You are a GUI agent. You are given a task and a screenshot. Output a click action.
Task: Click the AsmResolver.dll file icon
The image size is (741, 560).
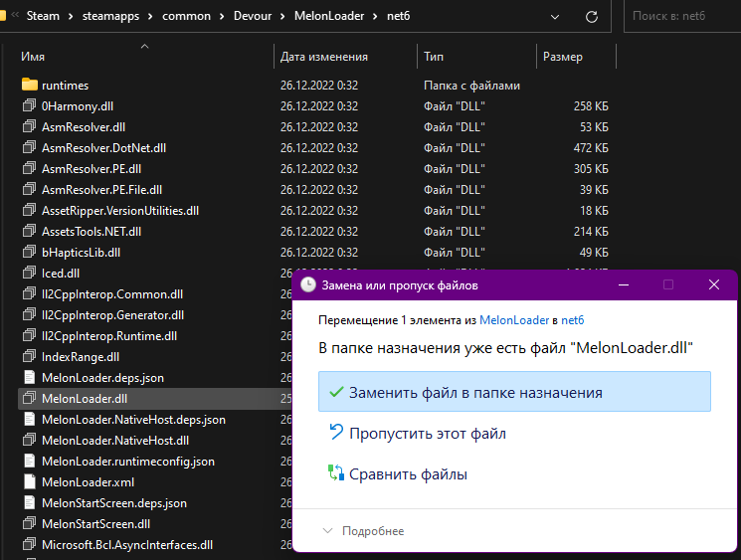[29, 126]
